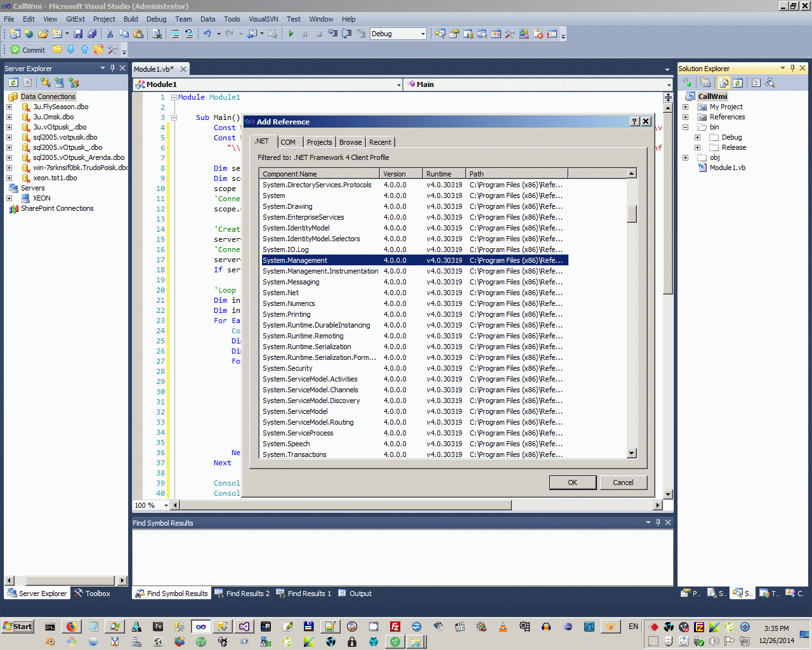
Task: Start debugging with the green play icon
Action: (291, 34)
